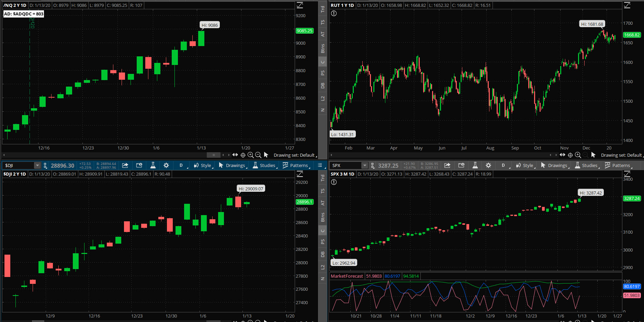Click the $DJI symbol input field
The height and width of the screenshot is (322, 644).
(x=19, y=166)
